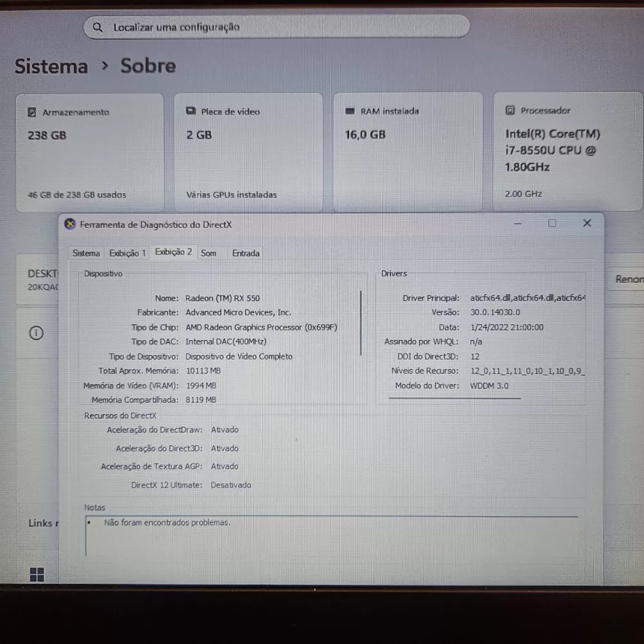Image resolution: width=644 pixels, height=644 pixels.
Task: Click the '8119 MB' shared memory value
Action: tap(201, 400)
